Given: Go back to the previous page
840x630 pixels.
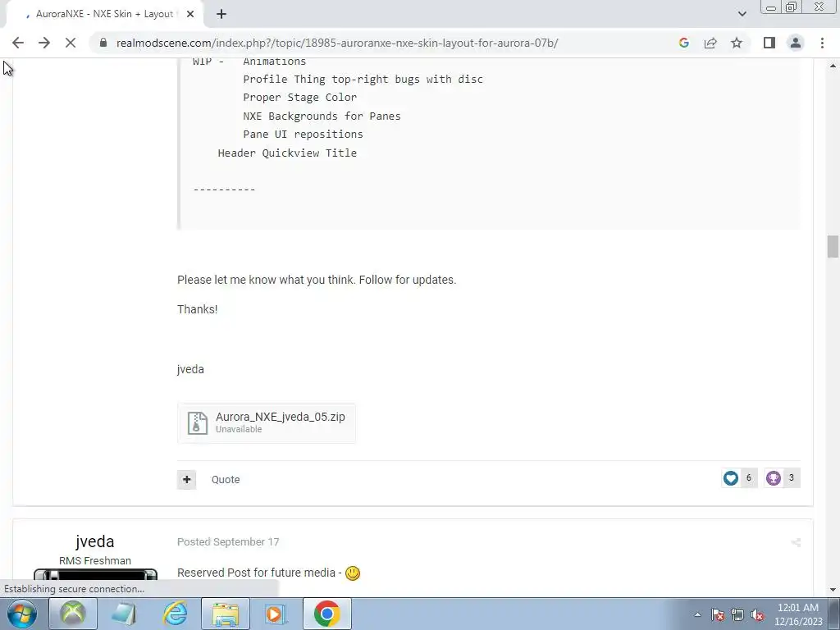Looking at the screenshot, I should point(18,43).
